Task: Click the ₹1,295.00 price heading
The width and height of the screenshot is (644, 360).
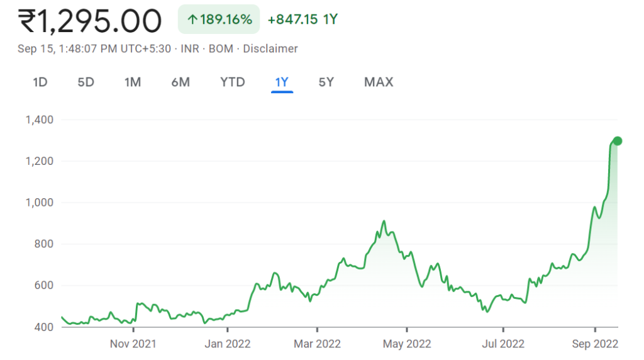Action: (x=90, y=21)
